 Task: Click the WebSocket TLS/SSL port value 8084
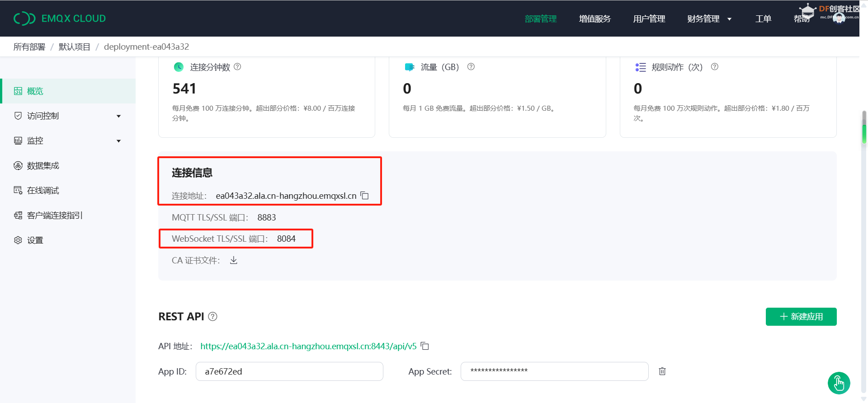coord(286,239)
